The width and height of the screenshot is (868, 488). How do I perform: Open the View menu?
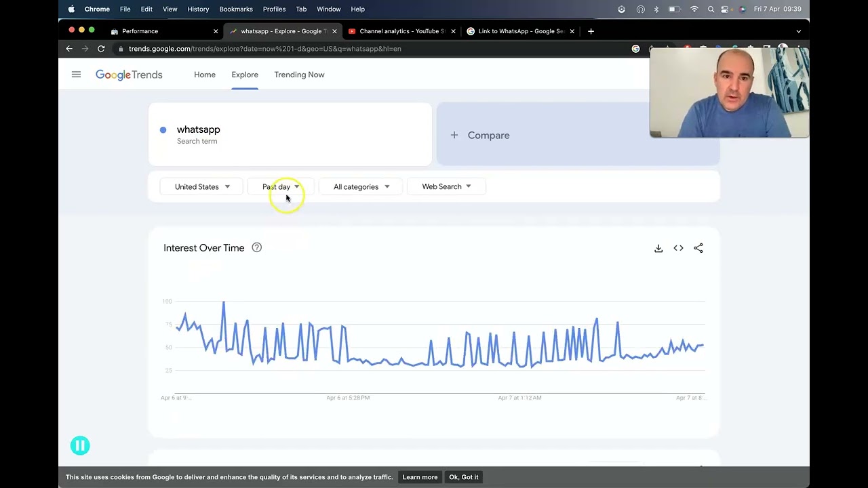click(x=170, y=9)
